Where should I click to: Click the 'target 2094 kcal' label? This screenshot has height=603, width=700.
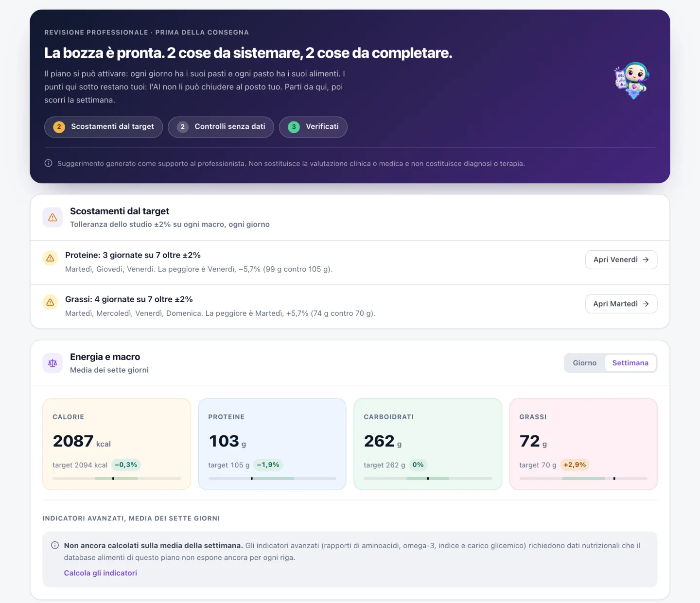[80, 465]
